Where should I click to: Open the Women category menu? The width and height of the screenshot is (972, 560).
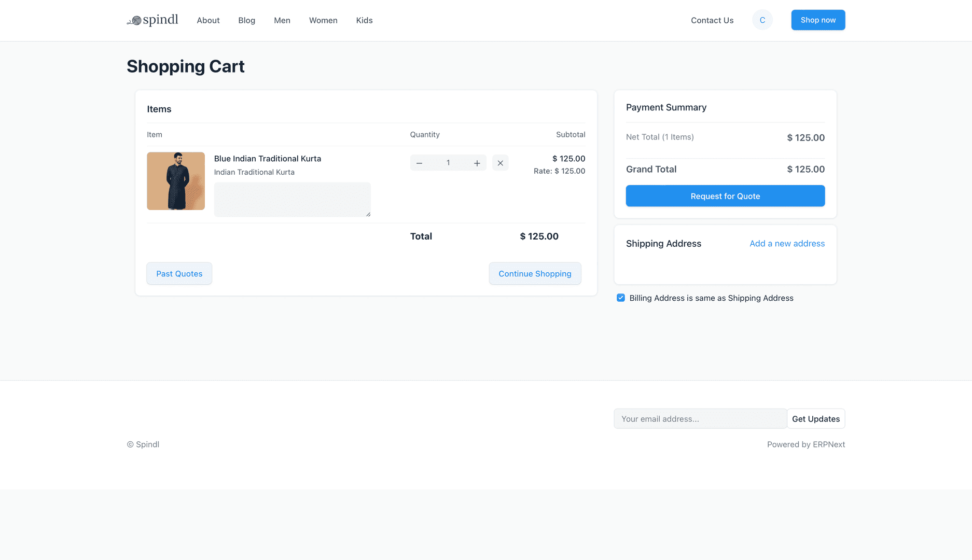323,20
